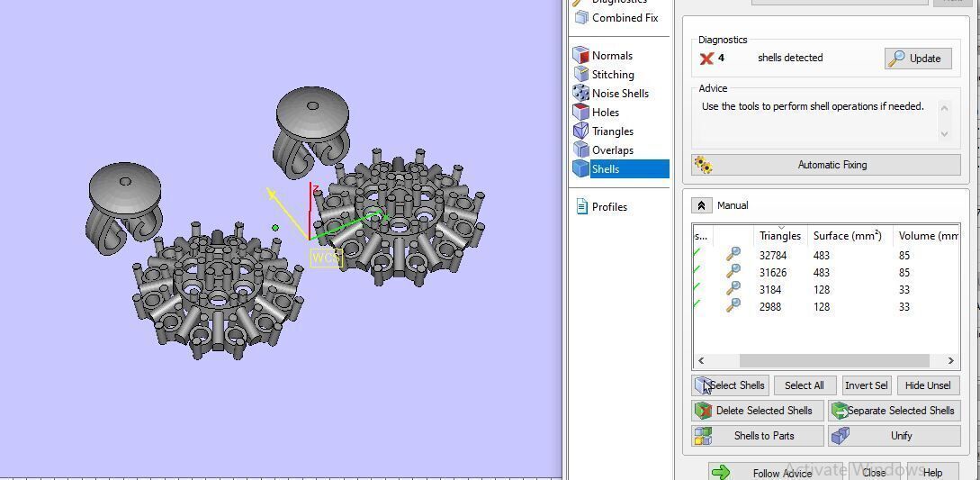
Task: Run Automatic Fixing
Action: (x=825, y=165)
